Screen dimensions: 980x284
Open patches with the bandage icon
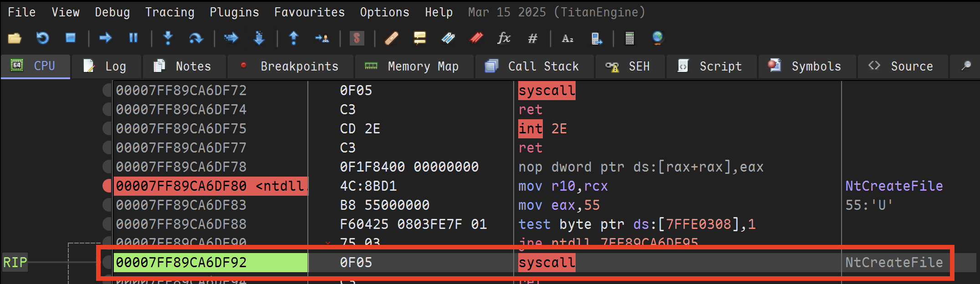click(392, 38)
